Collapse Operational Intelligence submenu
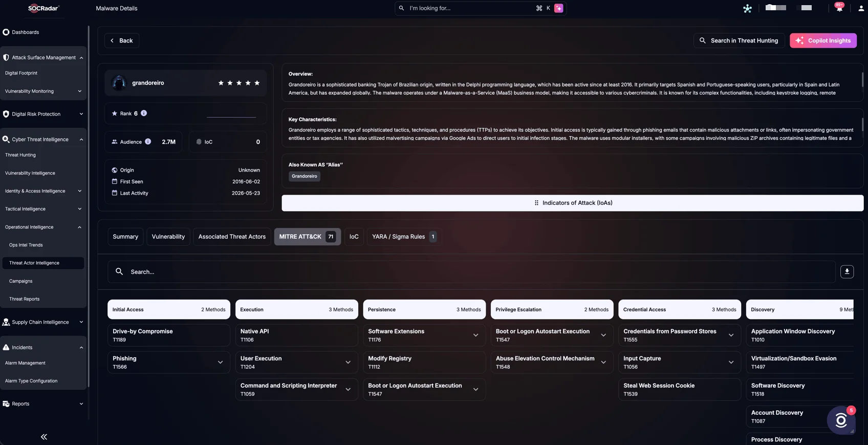868x445 pixels. tap(79, 227)
